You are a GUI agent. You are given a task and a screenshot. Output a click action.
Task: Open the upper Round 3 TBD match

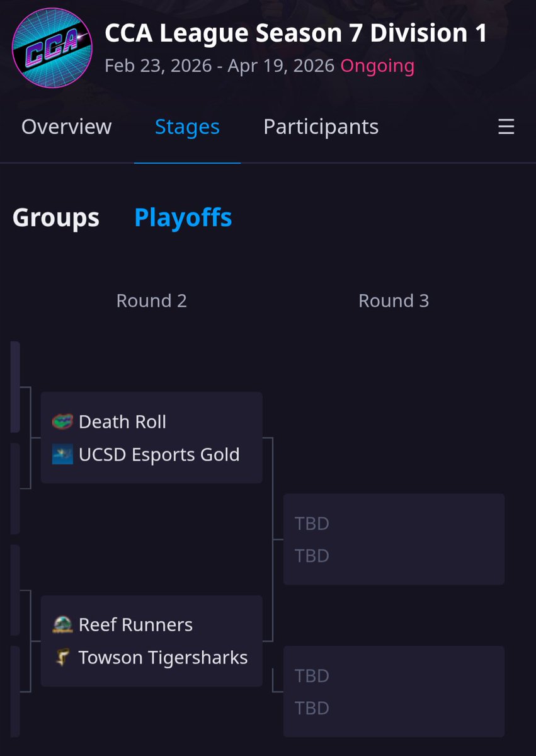(394, 539)
